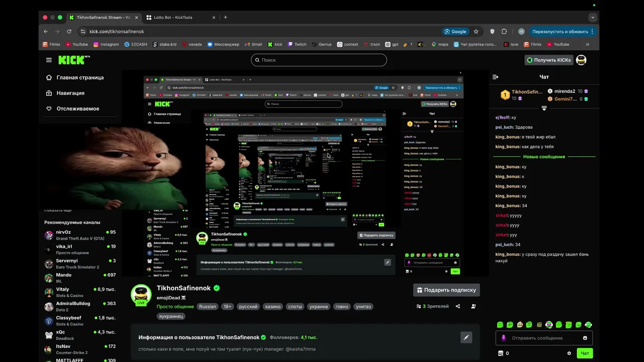644x362 pixels.
Task: Click the share stream icon
Action: click(458, 306)
